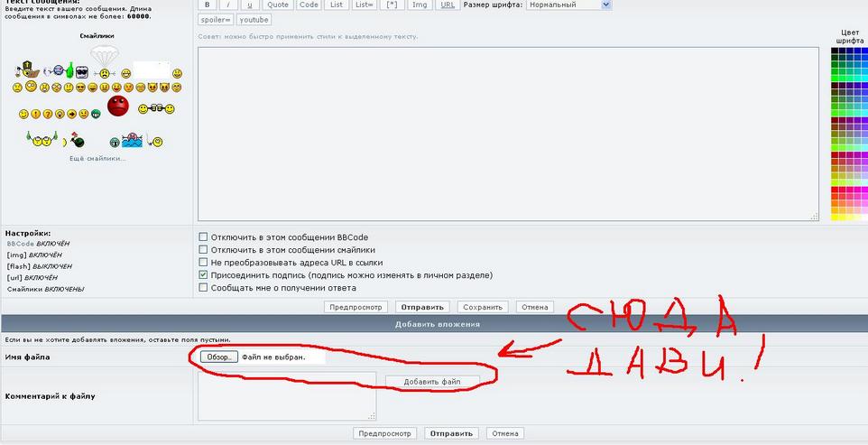Screen dimensions: 868x445
Task: Enable notify me on reply checkbox
Action: point(203,288)
